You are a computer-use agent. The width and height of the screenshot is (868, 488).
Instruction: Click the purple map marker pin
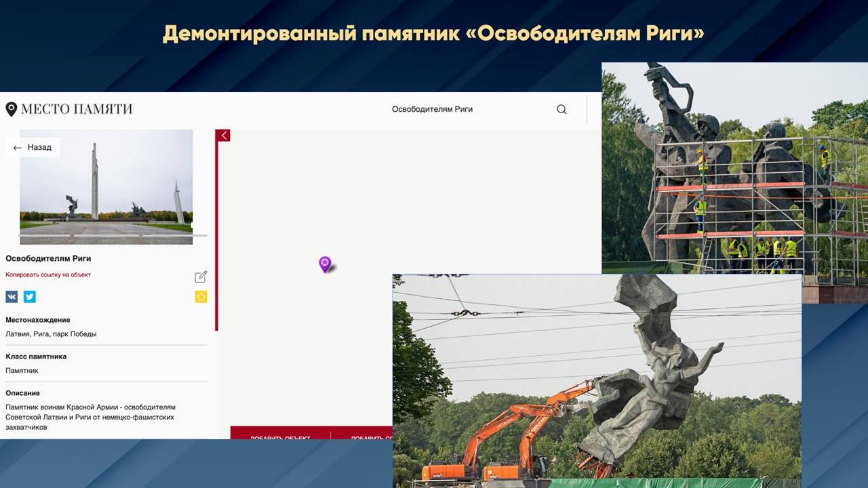tap(325, 264)
